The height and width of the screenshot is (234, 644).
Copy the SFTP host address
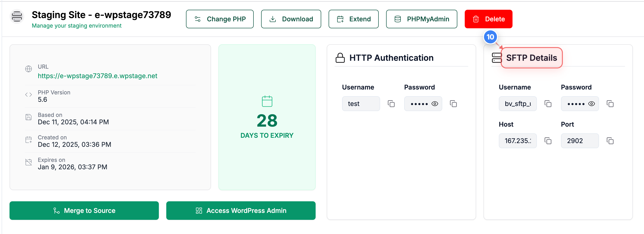(548, 141)
